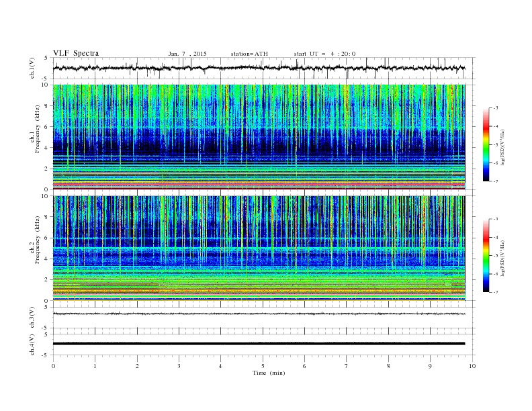Click inside the ch.1 spectrogram panel
Screen dimensions: 532x411
coord(259,137)
